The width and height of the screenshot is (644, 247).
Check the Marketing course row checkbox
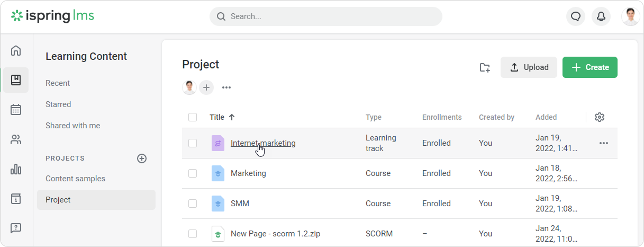pyautogui.click(x=193, y=173)
